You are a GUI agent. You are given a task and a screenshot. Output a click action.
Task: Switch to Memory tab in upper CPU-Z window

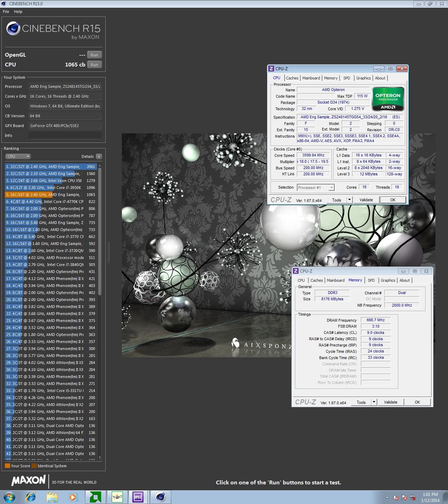click(x=331, y=78)
